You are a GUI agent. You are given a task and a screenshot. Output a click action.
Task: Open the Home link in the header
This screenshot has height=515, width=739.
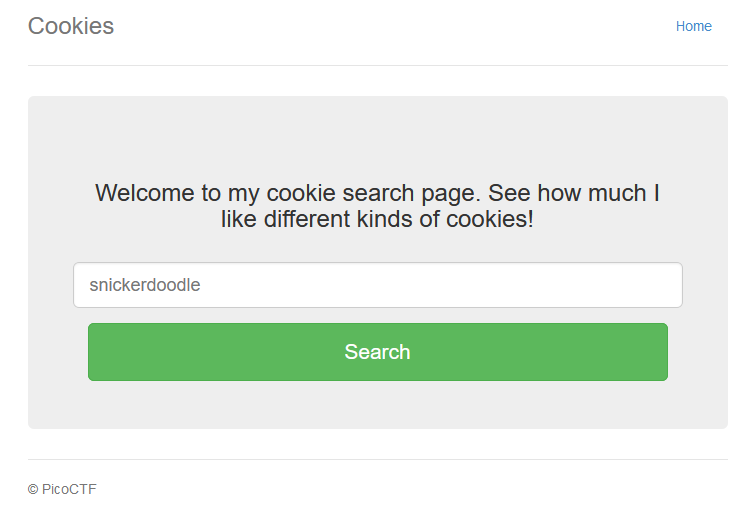pos(693,26)
